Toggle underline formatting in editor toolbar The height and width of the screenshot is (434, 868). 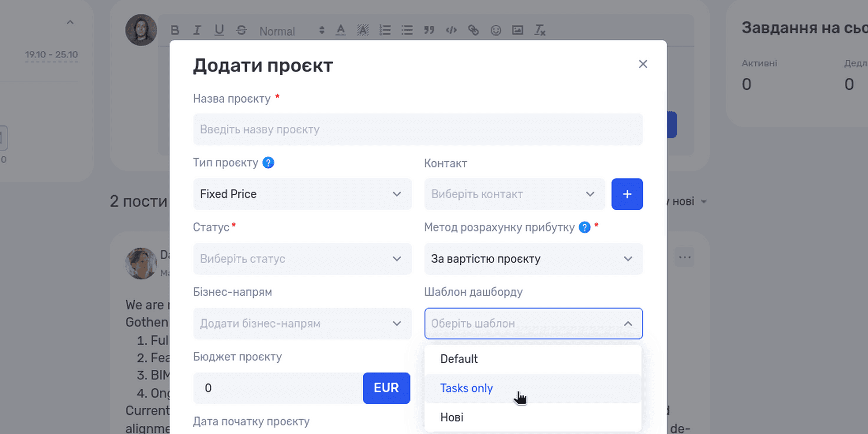click(219, 30)
